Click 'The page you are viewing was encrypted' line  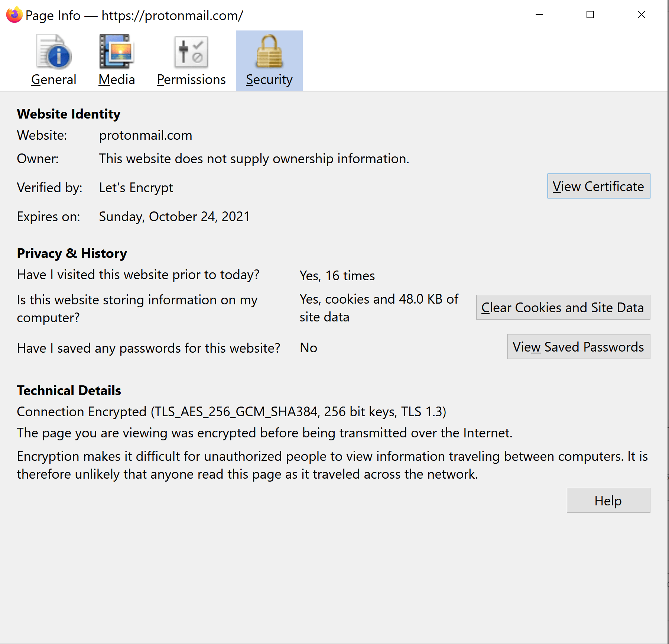(265, 433)
